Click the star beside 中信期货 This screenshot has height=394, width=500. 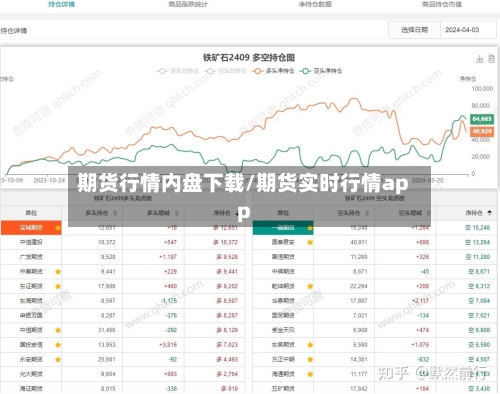pos(58,330)
